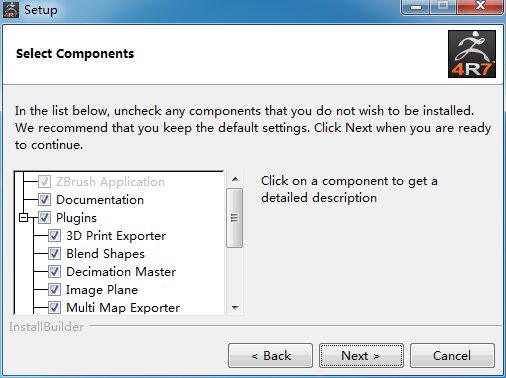Uncheck the Documentation checkbox
This screenshot has height=378, width=506.
[44, 200]
